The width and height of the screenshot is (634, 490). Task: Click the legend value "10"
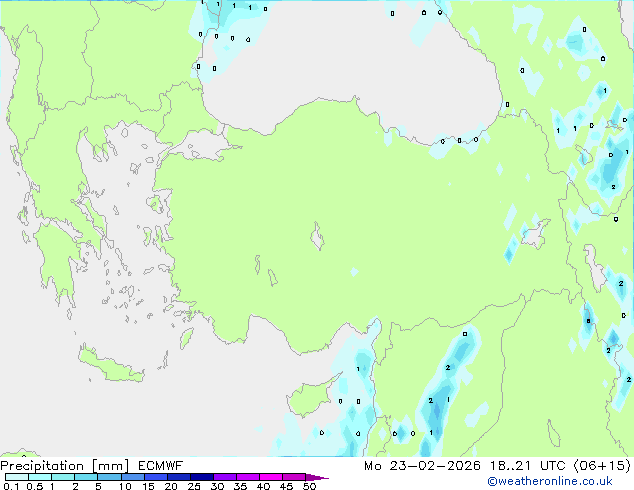(125, 486)
